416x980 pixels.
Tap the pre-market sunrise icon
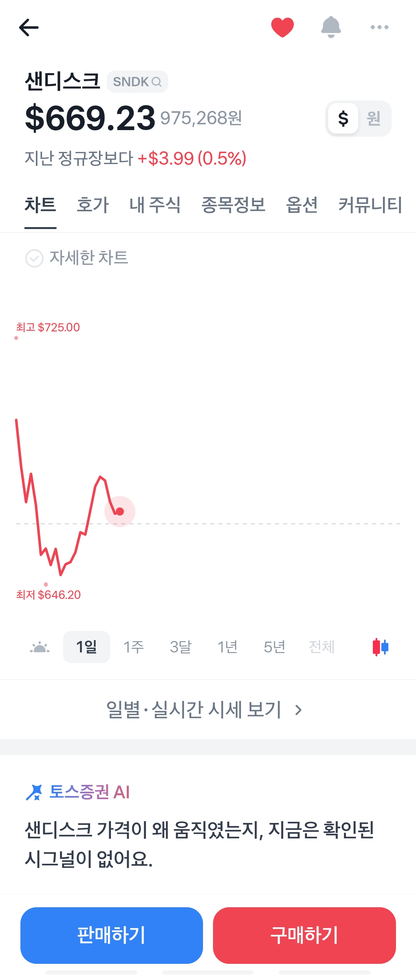[x=40, y=647]
